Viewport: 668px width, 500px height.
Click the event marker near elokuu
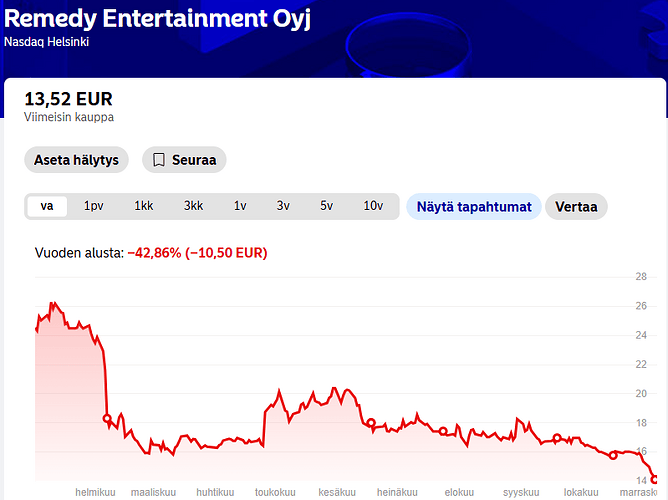443,431
